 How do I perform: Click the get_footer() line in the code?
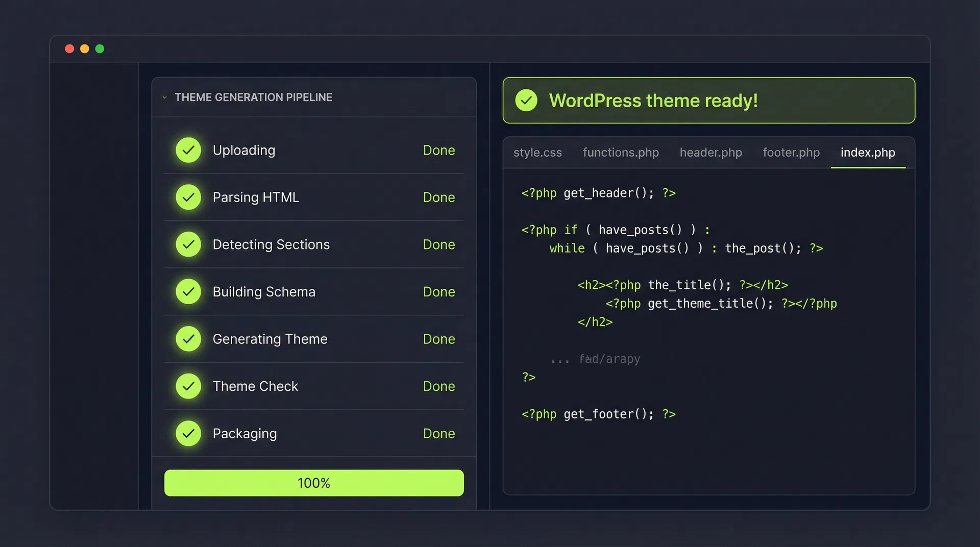[598, 414]
